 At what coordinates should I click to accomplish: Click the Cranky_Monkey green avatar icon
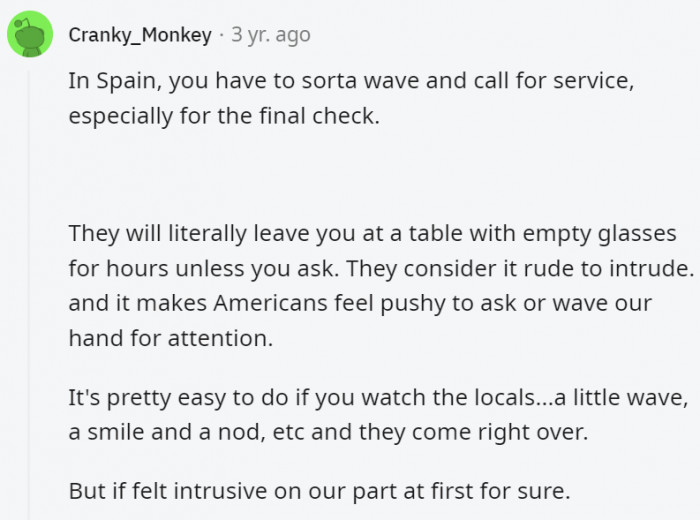[30, 35]
